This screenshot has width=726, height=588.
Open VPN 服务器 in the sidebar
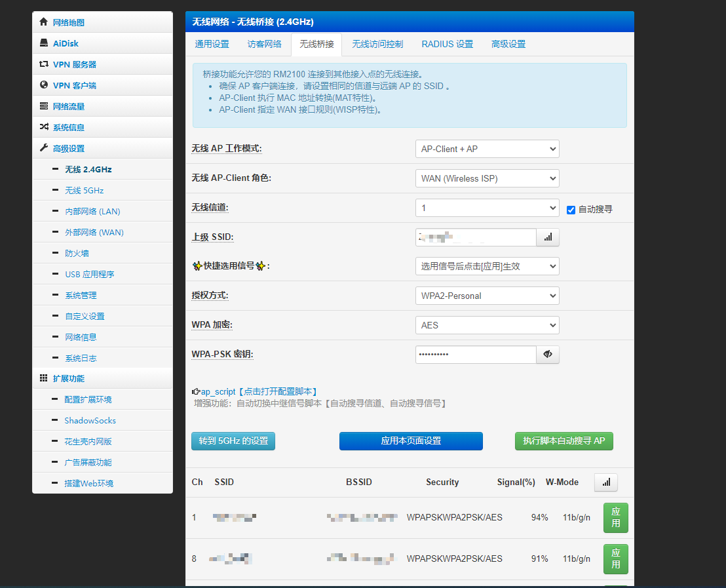pyautogui.click(x=74, y=64)
